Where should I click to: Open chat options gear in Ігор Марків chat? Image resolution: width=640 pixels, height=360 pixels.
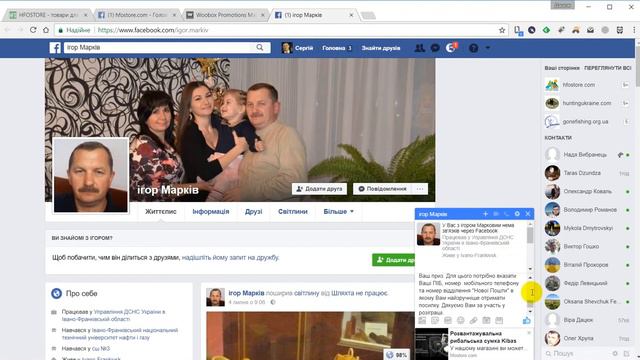click(x=517, y=213)
